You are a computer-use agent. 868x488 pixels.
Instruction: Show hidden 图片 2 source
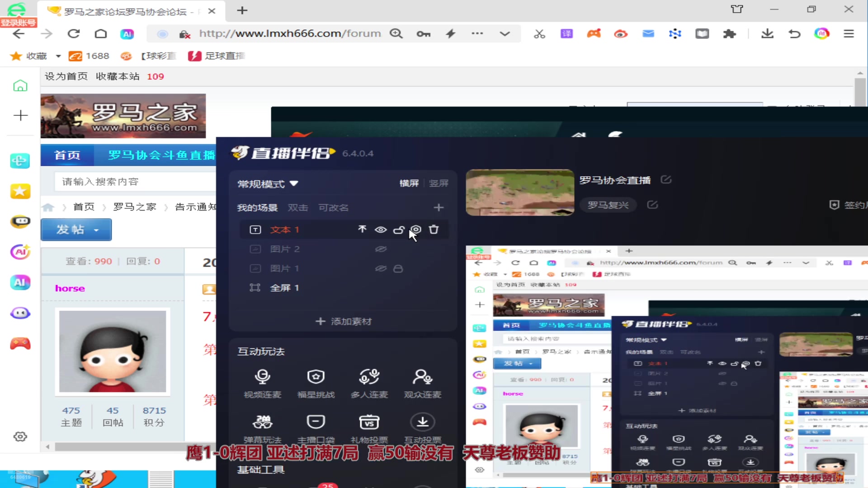(x=381, y=249)
